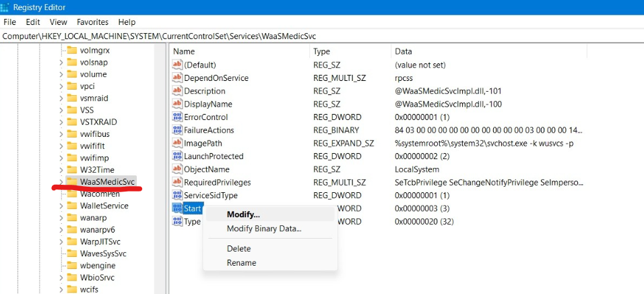The width and height of the screenshot is (644, 294).
Task: Click the ServiceSidType DWORD value icon
Action: (x=177, y=196)
